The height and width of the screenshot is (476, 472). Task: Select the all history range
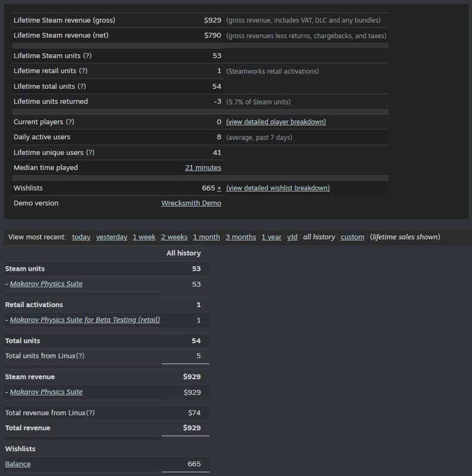319,237
